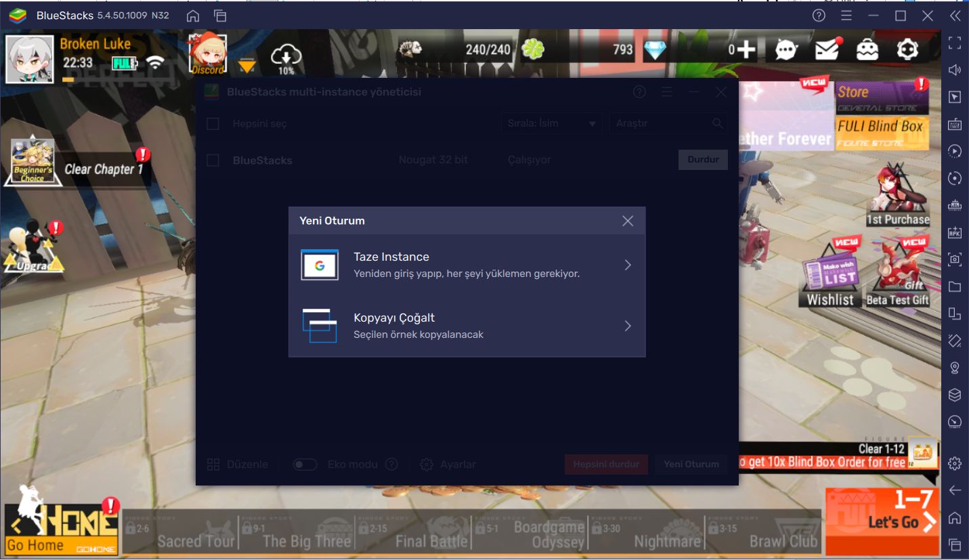Open the BlueStacks hamburger menu

(846, 16)
